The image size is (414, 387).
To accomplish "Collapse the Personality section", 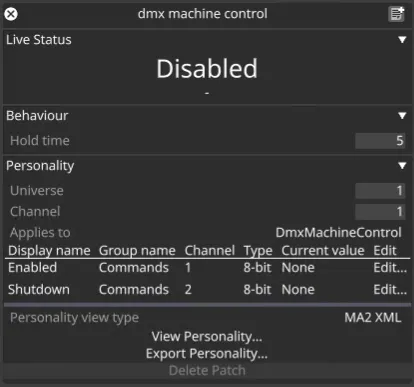I will click(402, 166).
